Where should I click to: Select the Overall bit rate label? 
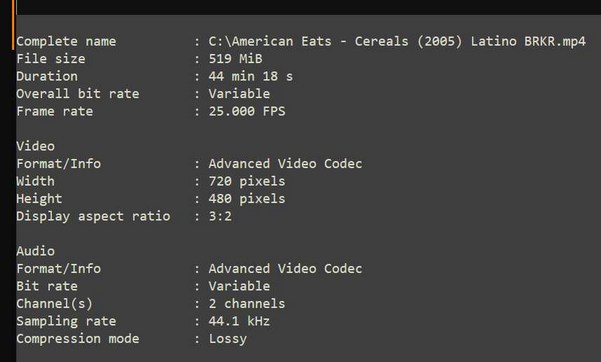coord(78,94)
